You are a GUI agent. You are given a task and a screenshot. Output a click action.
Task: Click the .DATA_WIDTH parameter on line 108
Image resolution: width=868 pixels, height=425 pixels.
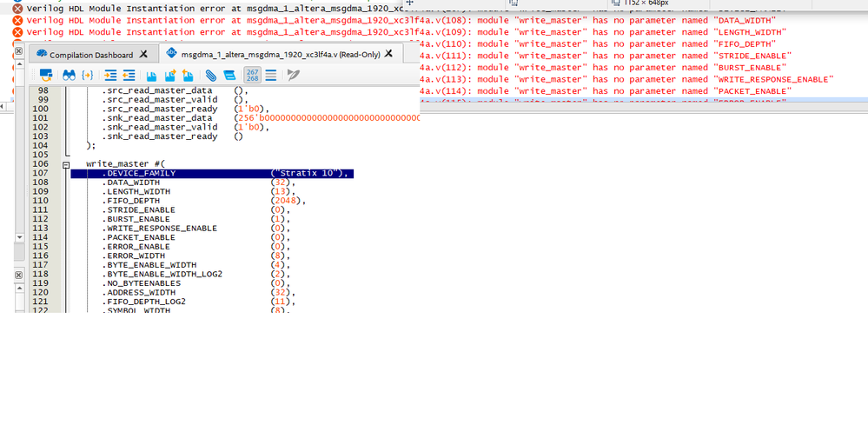[131, 183]
